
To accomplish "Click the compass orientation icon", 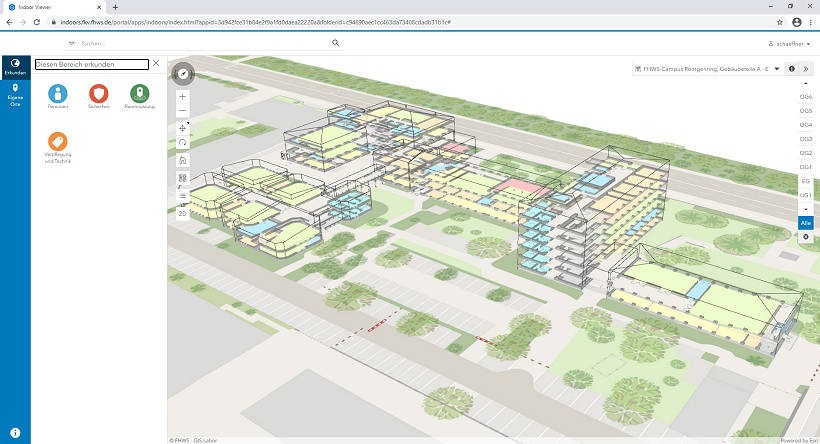I will click(x=183, y=74).
